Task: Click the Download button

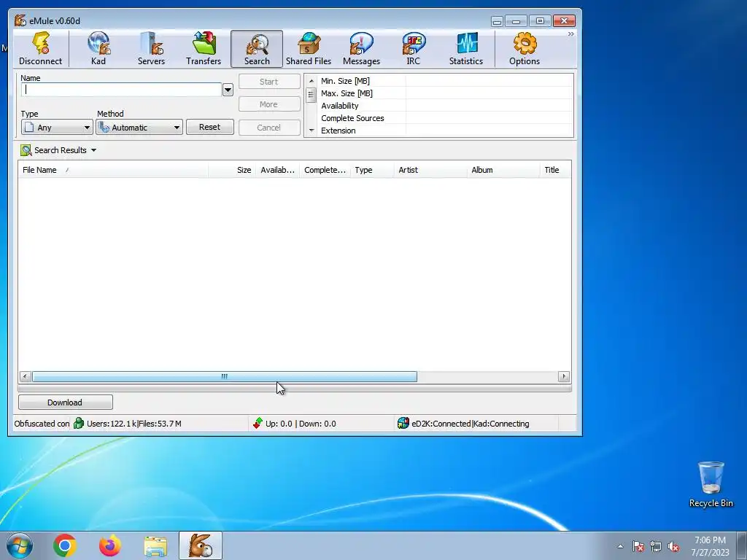Action: pyautogui.click(x=65, y=402)
